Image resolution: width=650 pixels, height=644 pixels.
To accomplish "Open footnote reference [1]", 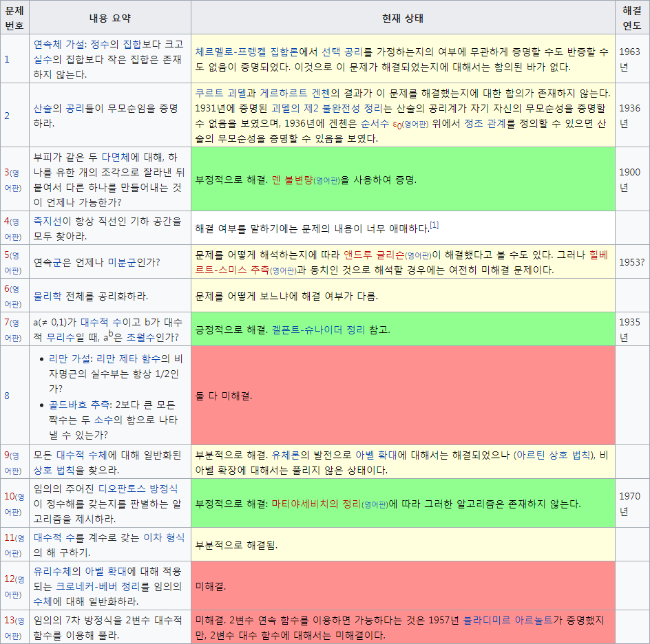I will pos(434,225).
